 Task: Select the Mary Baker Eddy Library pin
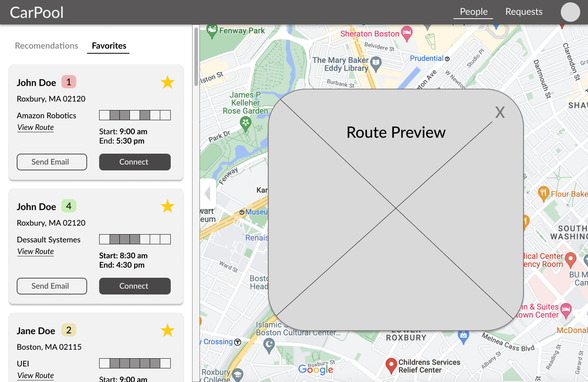click(376, 64)
